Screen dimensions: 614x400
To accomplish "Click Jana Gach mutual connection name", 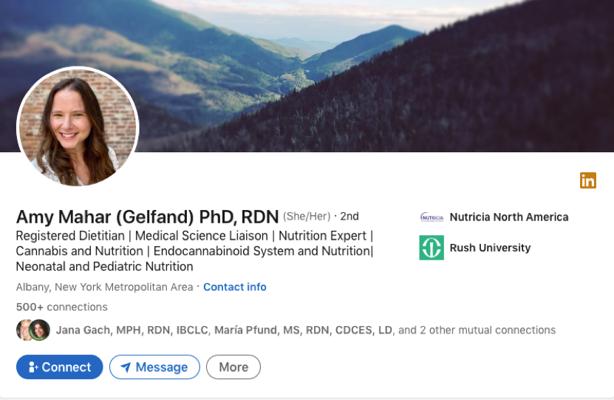I will 132,330.
